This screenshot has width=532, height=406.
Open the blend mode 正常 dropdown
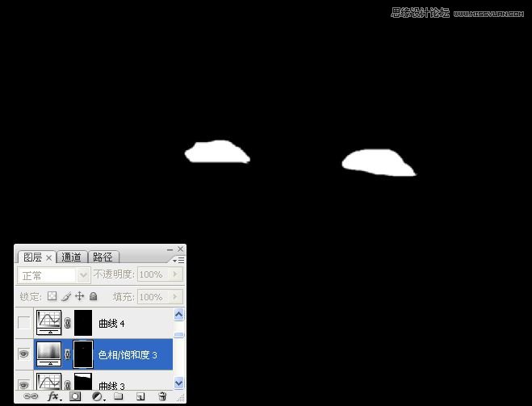pos(83,274)
